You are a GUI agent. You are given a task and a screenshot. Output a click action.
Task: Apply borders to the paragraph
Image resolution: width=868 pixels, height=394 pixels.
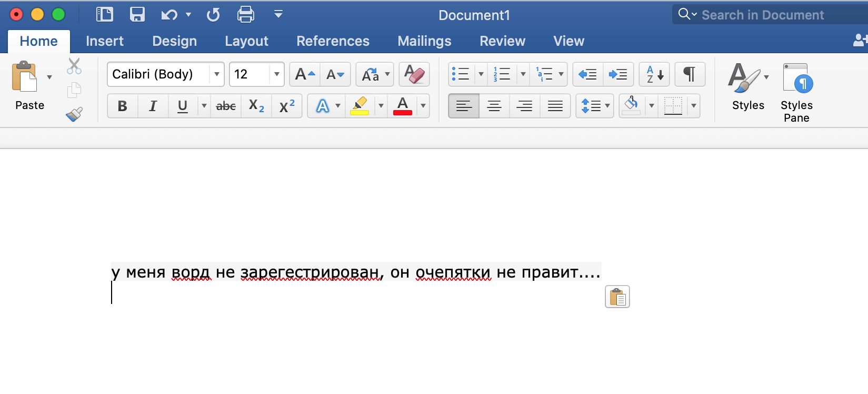tap(673, 106)
